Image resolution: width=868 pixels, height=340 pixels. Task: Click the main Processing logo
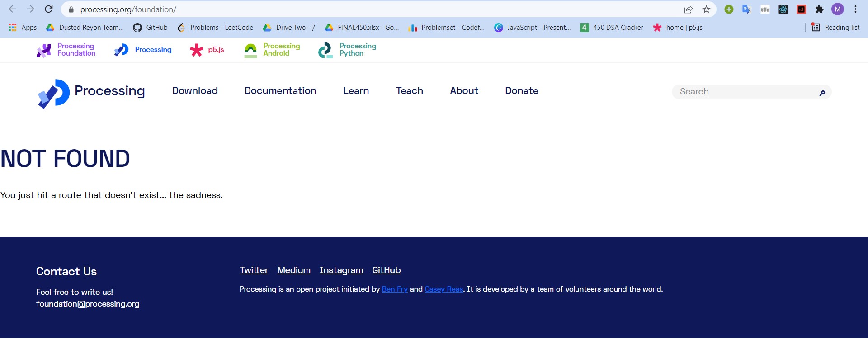91,94
